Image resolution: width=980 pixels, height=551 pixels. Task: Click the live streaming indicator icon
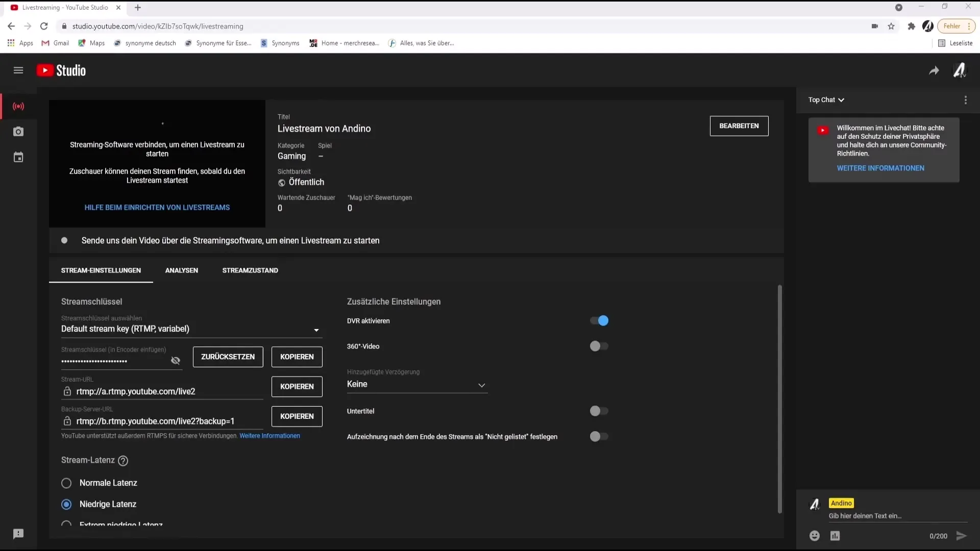click(18, 106)
